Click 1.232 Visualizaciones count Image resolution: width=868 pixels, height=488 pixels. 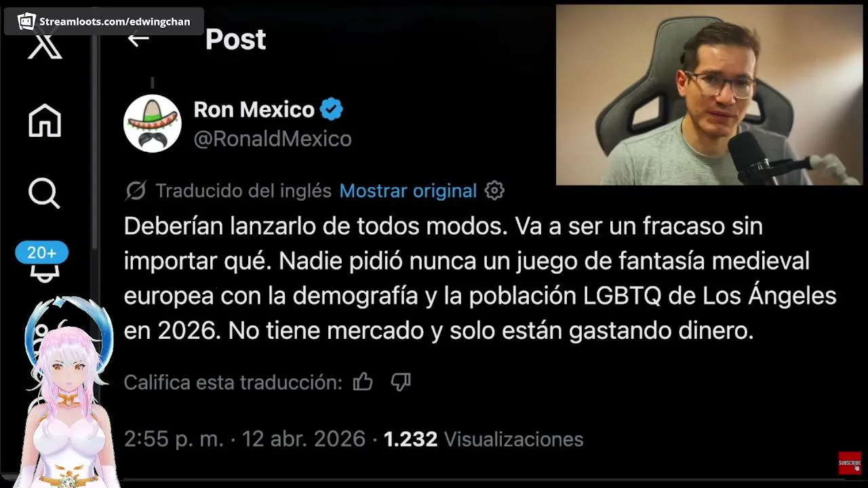pos(484,439)
